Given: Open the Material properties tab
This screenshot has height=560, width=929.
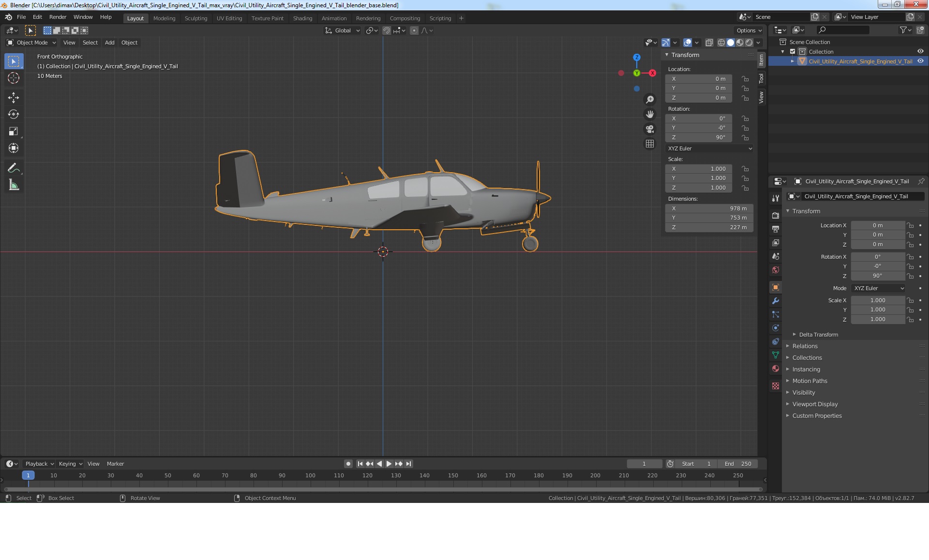Looking at the screenshot, I should [776, 368].
